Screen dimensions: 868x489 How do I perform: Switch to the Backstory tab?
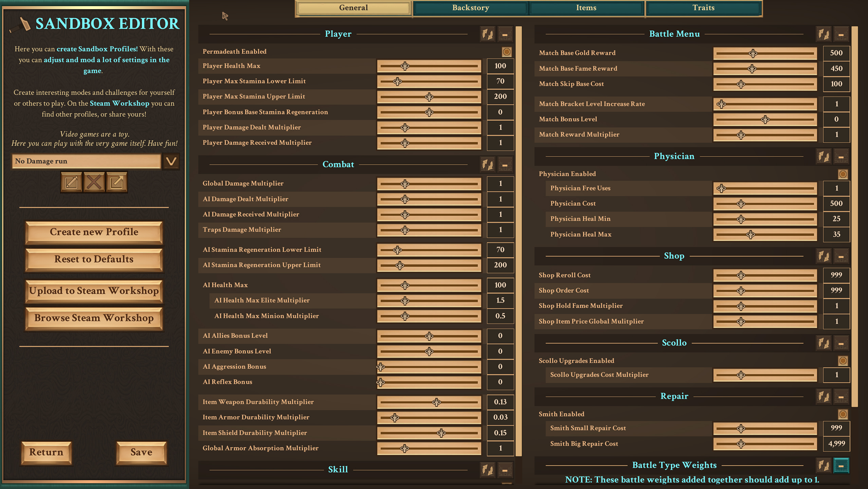point(470,8)
